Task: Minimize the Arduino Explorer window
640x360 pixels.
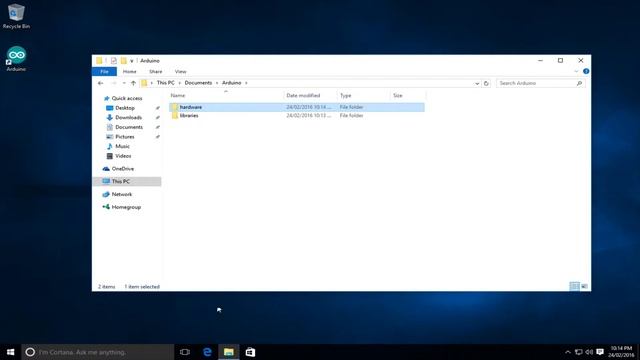Action: pyautogui.click(x=540, y=60)
